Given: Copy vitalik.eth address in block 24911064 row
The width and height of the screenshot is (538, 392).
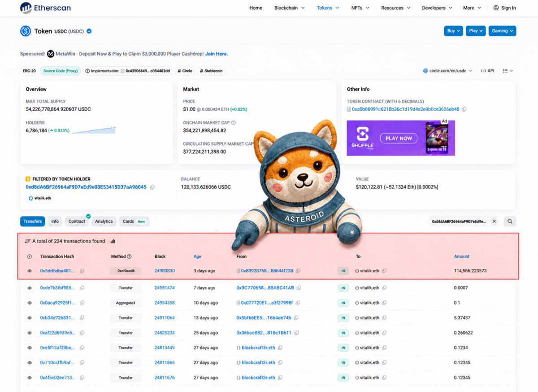Looking at the screenshot, I should [x=384, y=318].
